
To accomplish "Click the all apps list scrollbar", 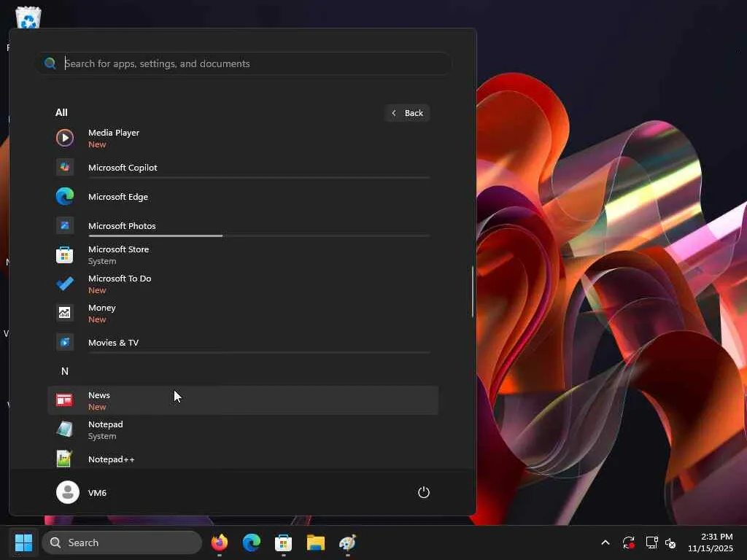I will (x=473, y=292).
